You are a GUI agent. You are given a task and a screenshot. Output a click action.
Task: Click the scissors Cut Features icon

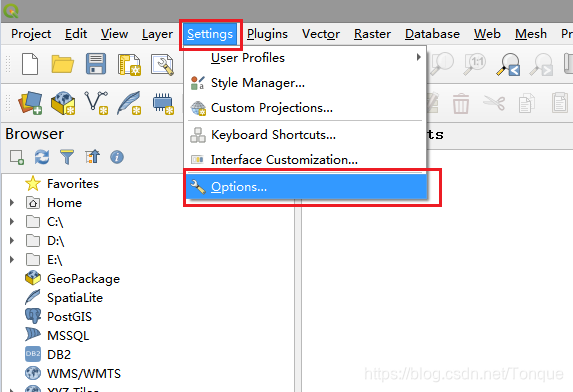(x=494, y=103)
